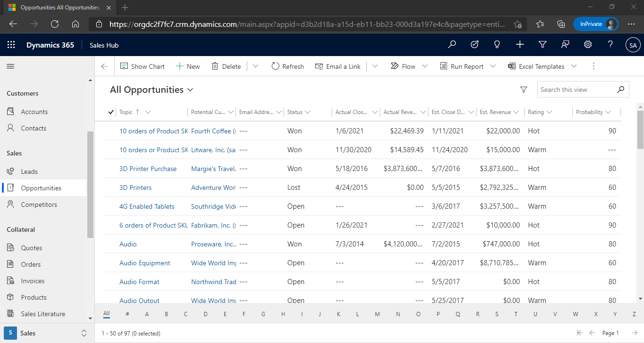Collapse the site map hamburger menu
Image resolution: width=644 pixels, height=343 pixels.
click(x=10, y=66)
